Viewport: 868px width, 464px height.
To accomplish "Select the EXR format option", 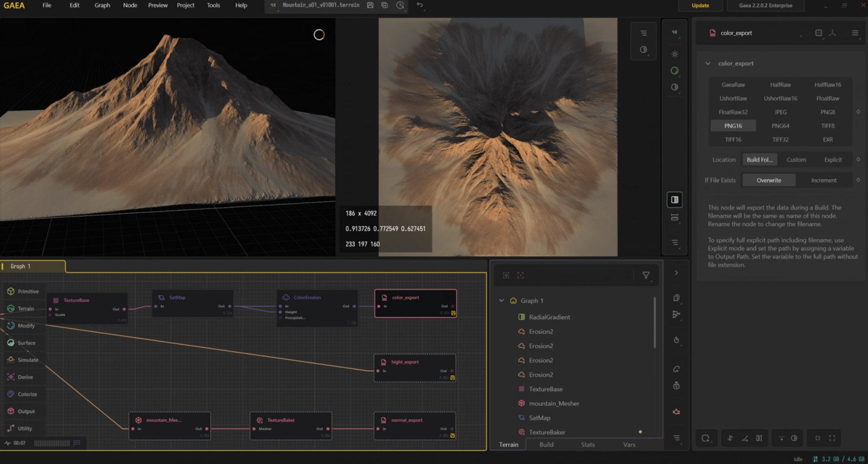I will (x=827, y=139).
